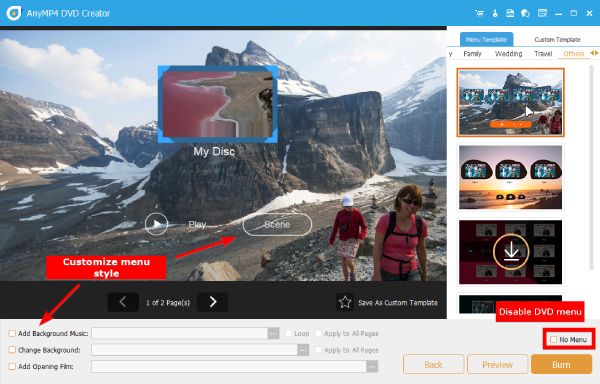Toggle Apply to All Pages for music
The image size is (600, 384).
click(x=318, y=334)
